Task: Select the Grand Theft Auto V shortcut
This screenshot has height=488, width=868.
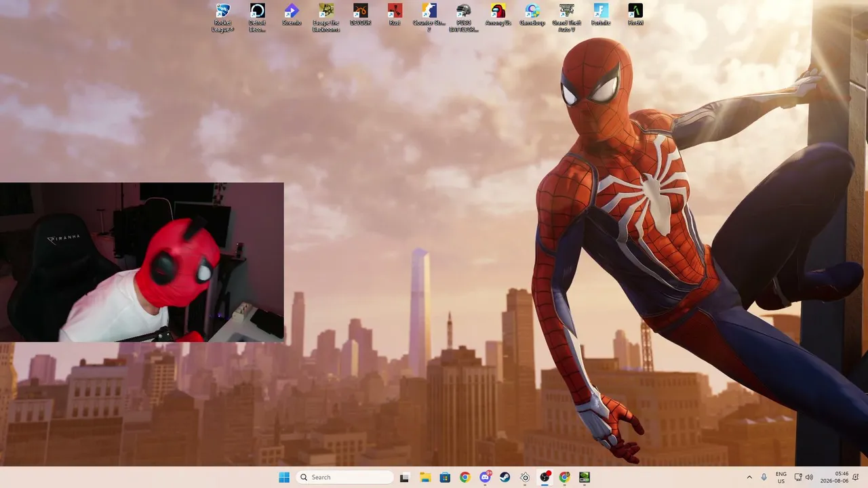Action: (567, 18)
